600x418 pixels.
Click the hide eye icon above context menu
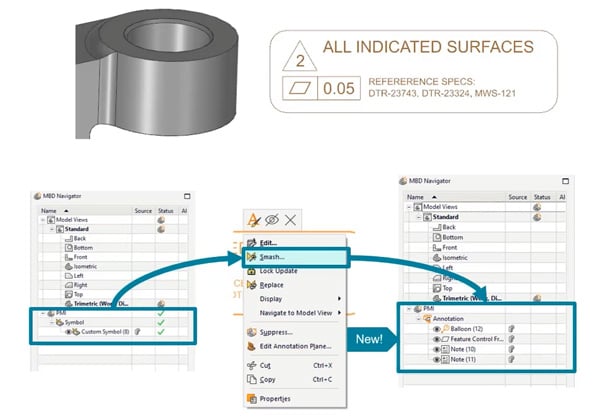(272, 220)
